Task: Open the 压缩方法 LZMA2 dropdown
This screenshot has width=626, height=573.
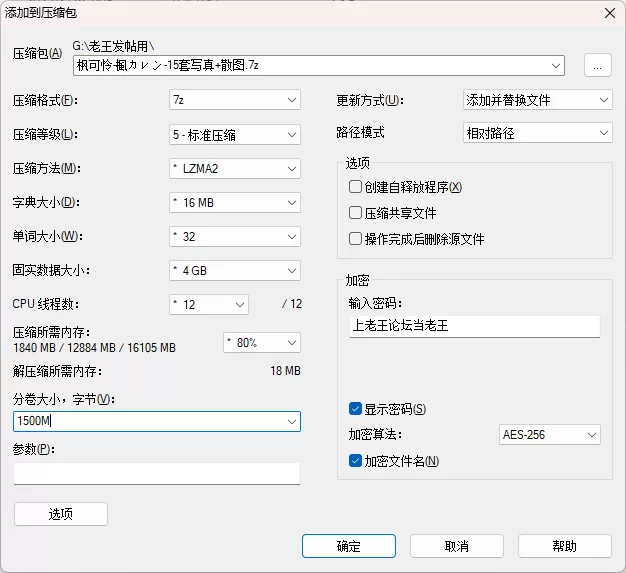Action: [x=235, y=168]
